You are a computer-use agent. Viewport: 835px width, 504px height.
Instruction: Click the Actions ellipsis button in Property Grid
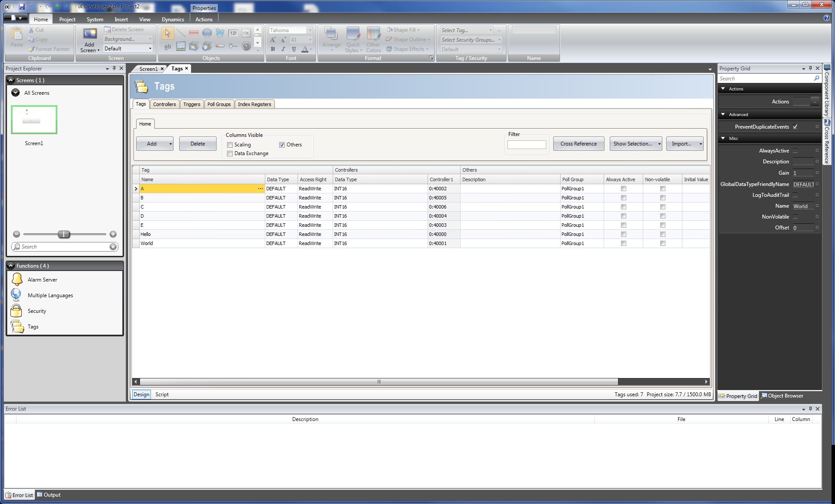pos(815,102)
